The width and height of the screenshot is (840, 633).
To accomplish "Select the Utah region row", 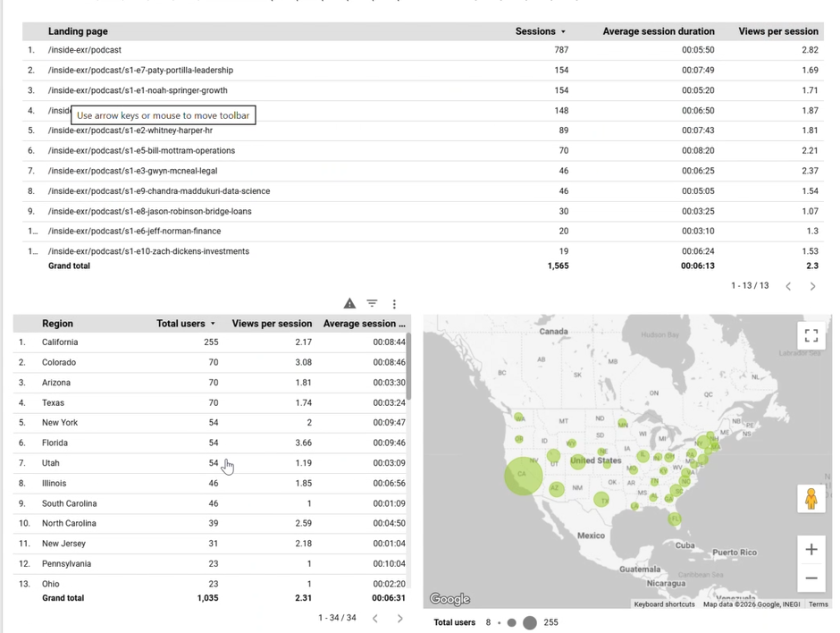I will point(210,463).
